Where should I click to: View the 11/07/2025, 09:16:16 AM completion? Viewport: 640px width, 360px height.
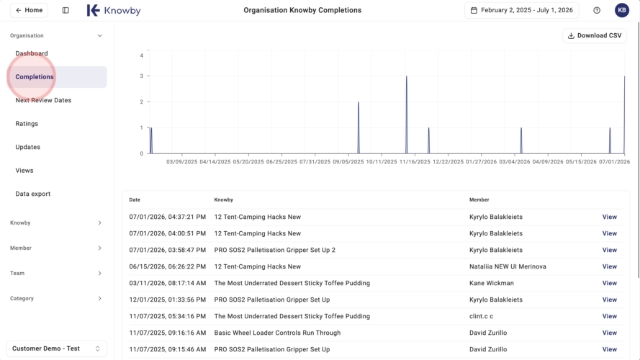pyautogui.click(x=609, y=333)
